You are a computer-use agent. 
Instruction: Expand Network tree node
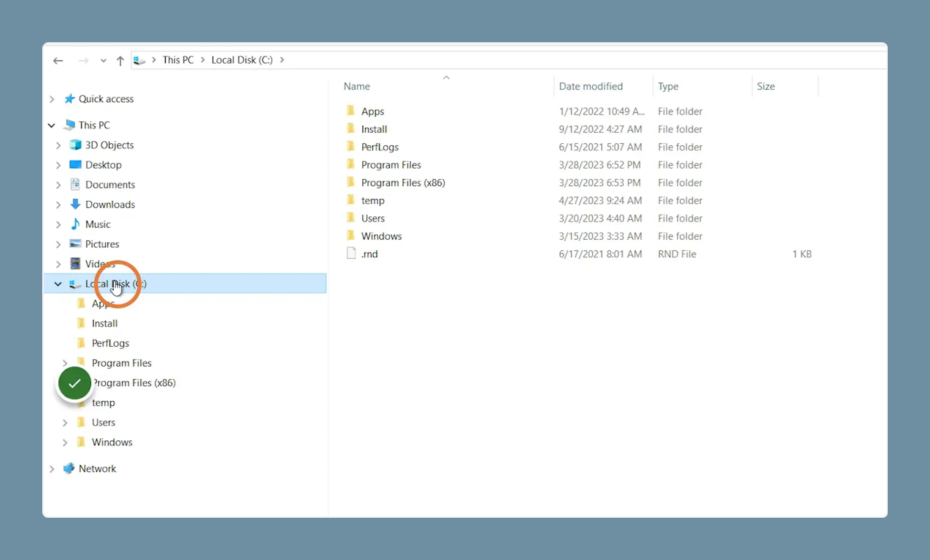tap(52, 469)
